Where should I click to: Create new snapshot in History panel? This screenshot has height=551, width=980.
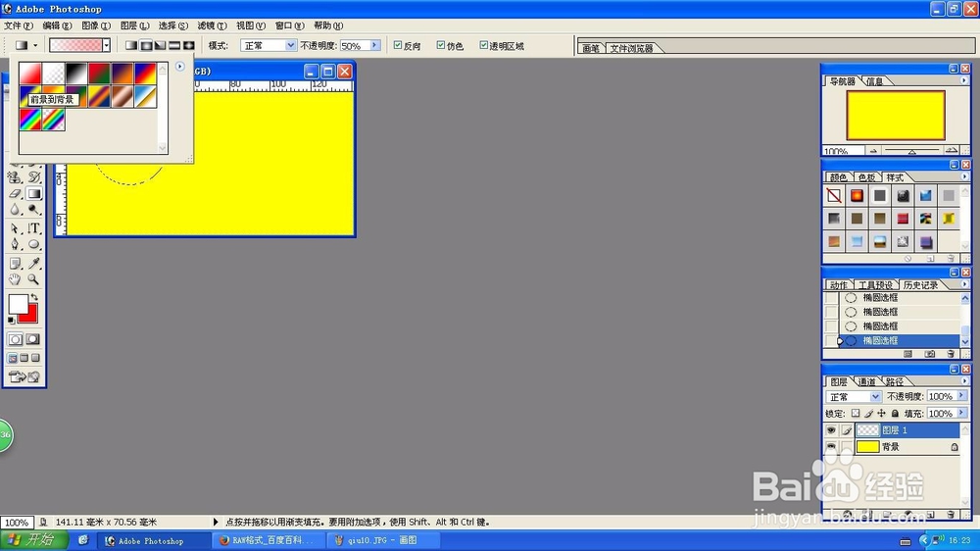click(930, 354)
